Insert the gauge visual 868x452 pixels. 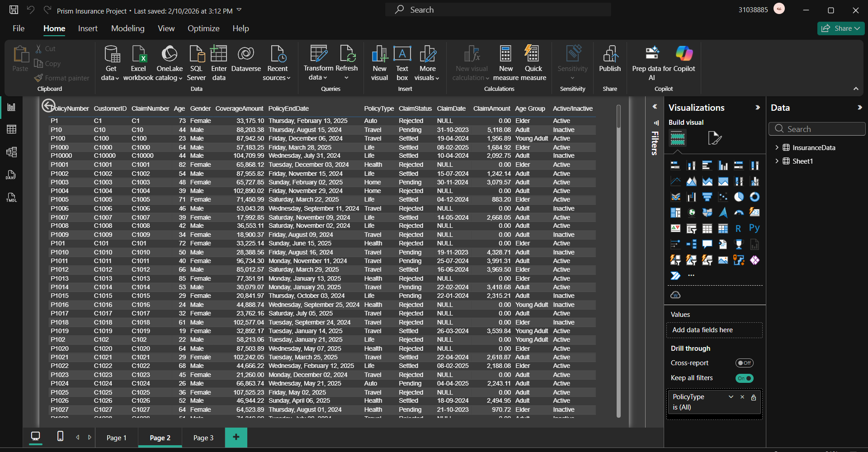pyautogui.click(x=739, y=213)
